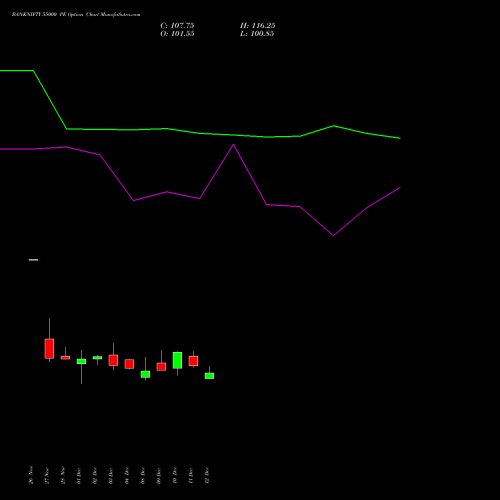Click the lowest trough of the purple line
The width and height of the screenshot is (500, 500).
(x=333, y=235)
